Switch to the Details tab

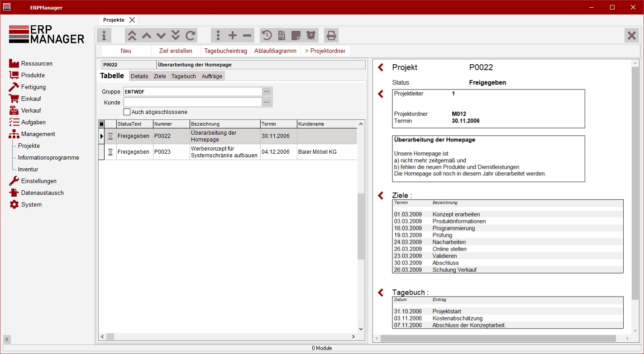click(139, 76)
